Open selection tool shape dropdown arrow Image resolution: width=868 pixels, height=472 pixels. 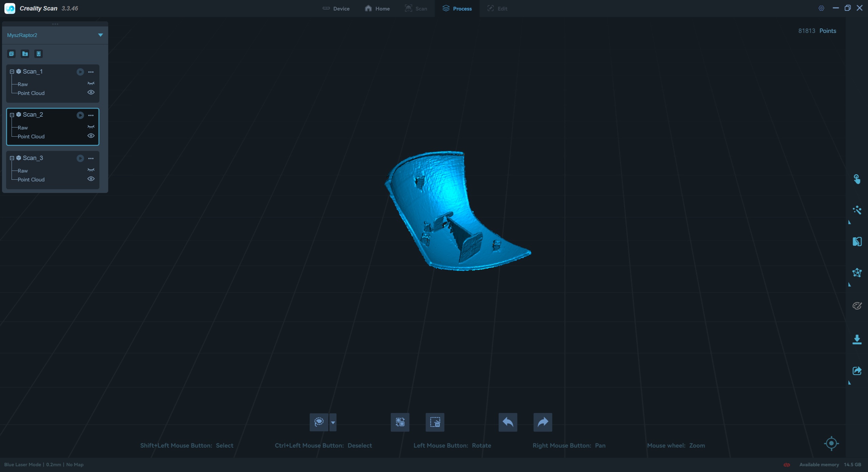333,422
